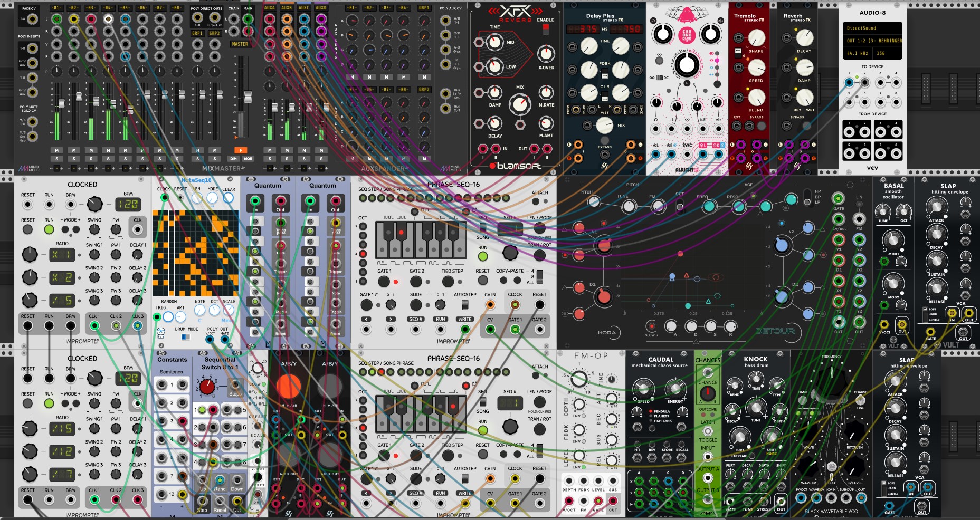
Task: Click the XFX Reverb TIME MID knob
Action: click(494, 42)
